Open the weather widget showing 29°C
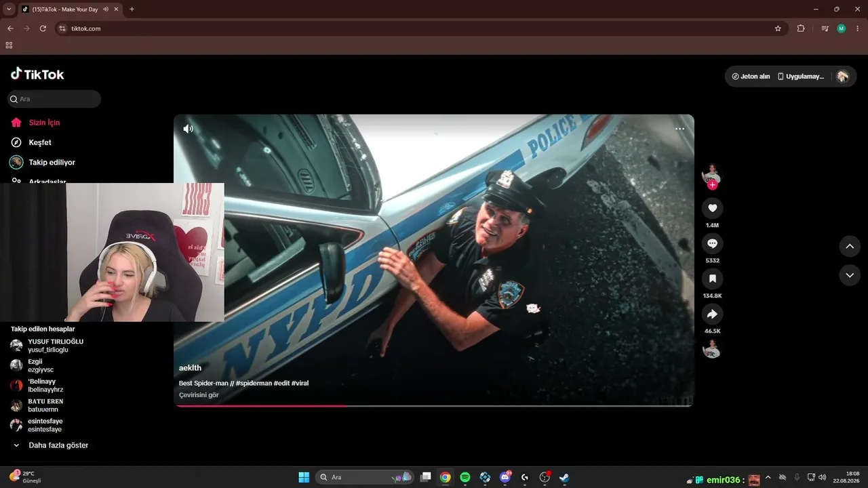The height and width of the screenshot is (488, 868). (26, 477)
